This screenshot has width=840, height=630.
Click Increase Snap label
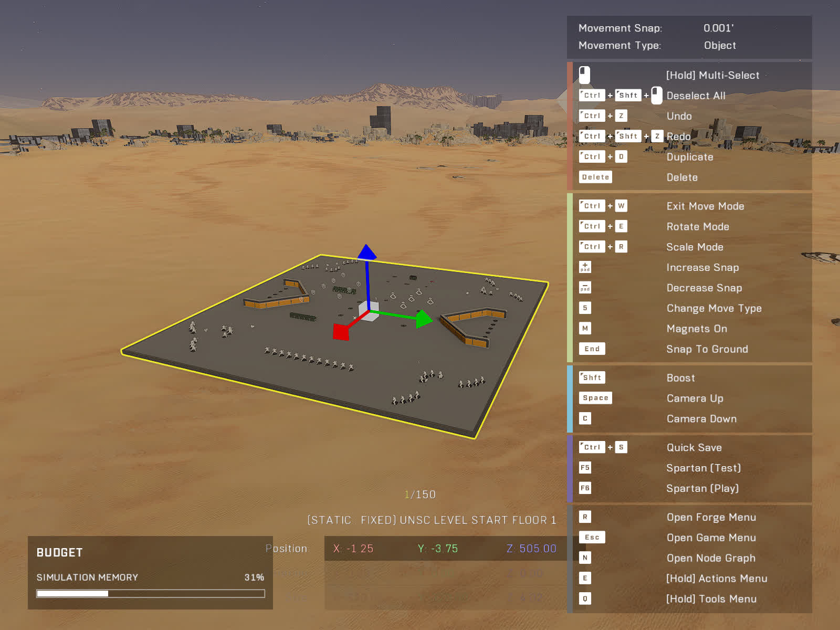pyautogui.click(x=702, y=267)
